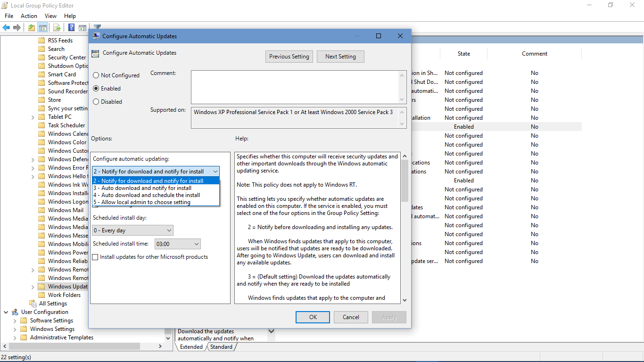The width and height of the screenshot is (644, 362).
Task: Open the Scheduled install day dropdown
Action: 133,230
